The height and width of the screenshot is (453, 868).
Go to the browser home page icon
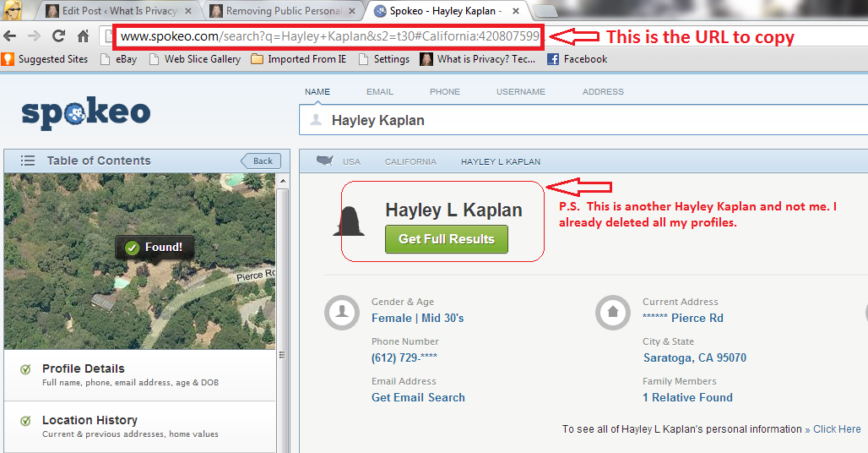(x=83, y=36)
